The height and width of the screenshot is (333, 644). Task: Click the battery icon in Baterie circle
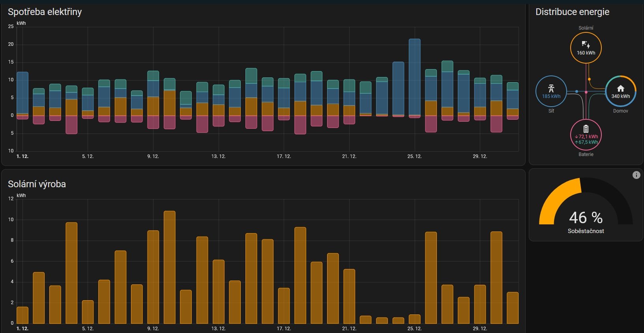[x=586, y=129]
